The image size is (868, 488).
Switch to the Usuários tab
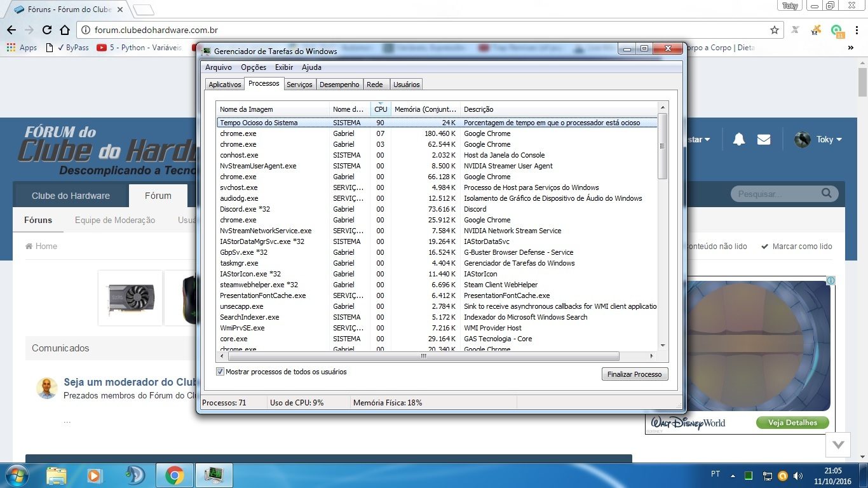tap(407, 85)
